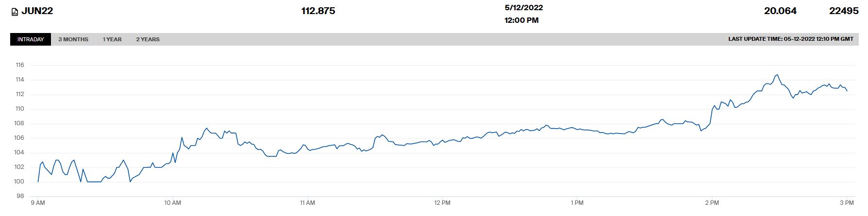Click the Last Update Time text
Screen dimensions: 868x216
[790, 39]
